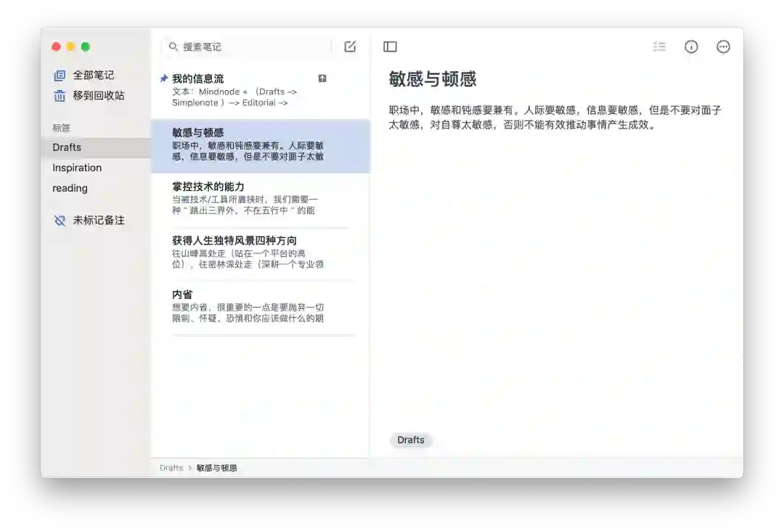Click the pin icon on 我的信息流
The image size is (784, 532).
coord(164,78)
